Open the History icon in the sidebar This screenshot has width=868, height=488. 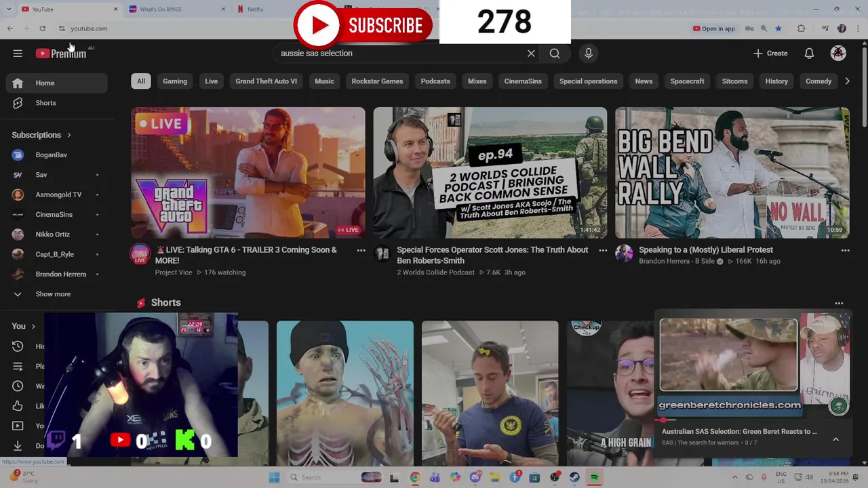[18, 346]
